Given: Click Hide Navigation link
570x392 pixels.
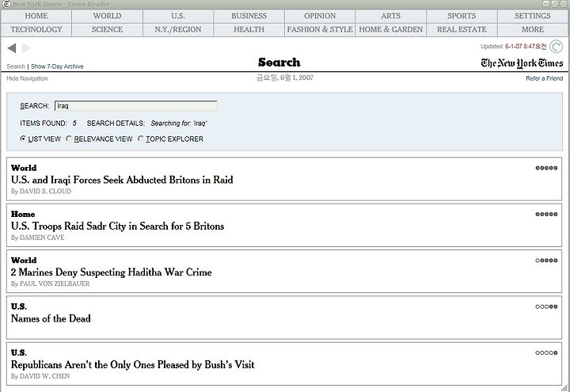Looking at the screenshot, I should pos(27,78).
